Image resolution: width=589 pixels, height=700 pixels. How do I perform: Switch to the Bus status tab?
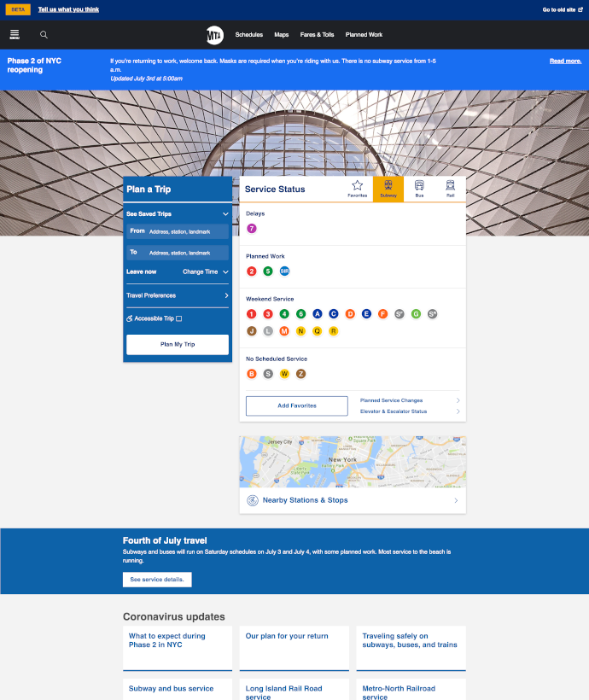419,189
